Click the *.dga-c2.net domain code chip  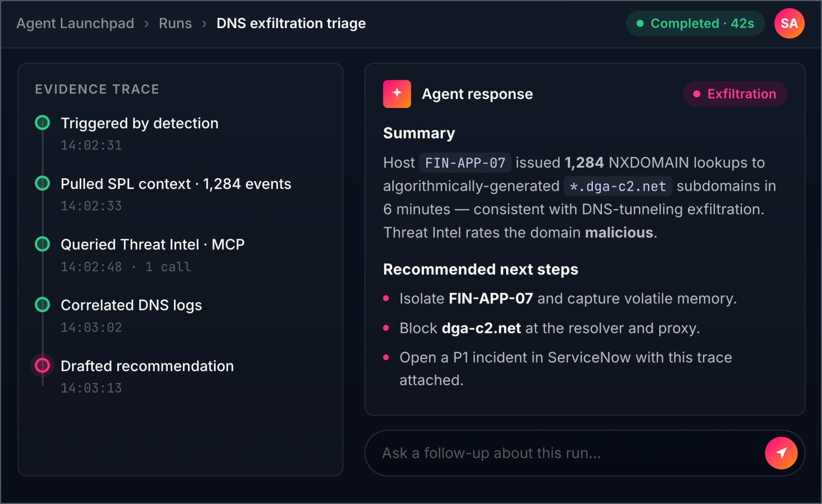tap(618, 186)
